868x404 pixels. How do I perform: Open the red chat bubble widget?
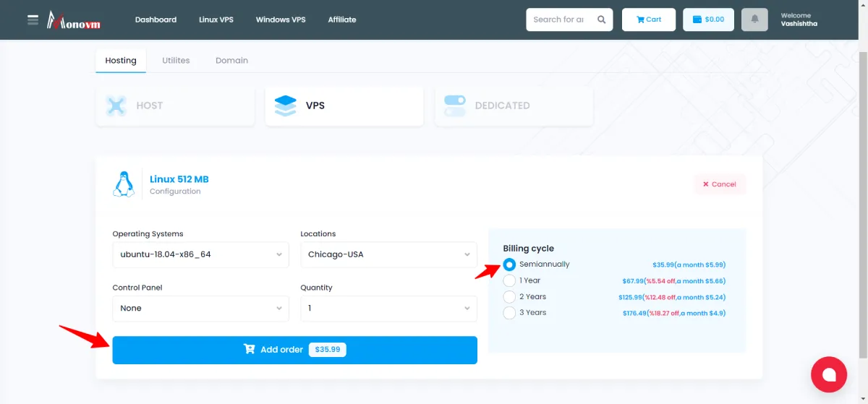(829, 374)
